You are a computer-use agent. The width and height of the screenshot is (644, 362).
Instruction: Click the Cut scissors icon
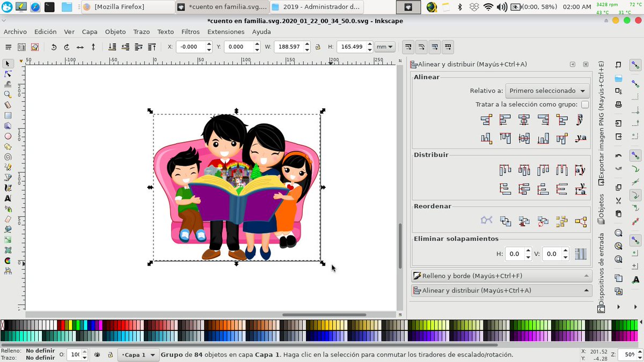619,201
